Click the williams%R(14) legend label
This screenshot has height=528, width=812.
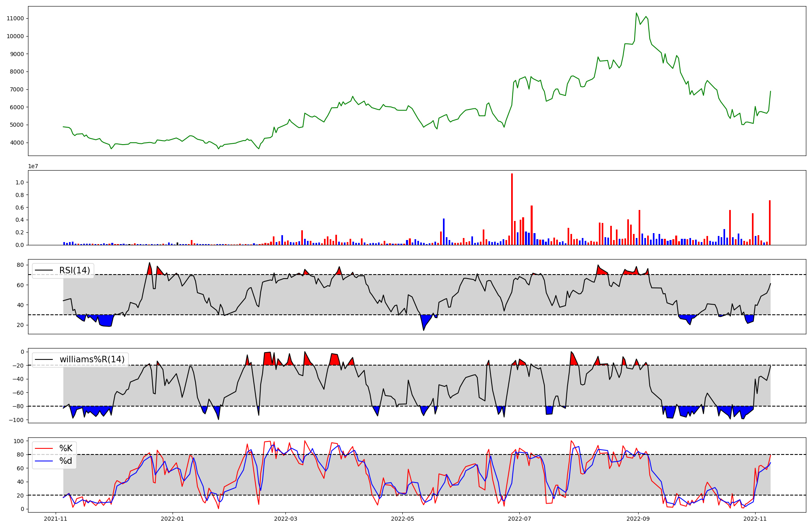click(x=92, y=359)
